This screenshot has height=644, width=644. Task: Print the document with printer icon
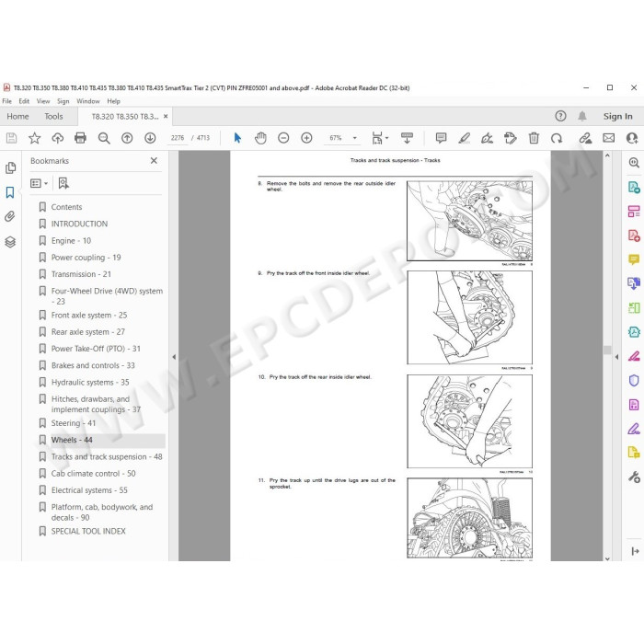[x=81, y=138]
